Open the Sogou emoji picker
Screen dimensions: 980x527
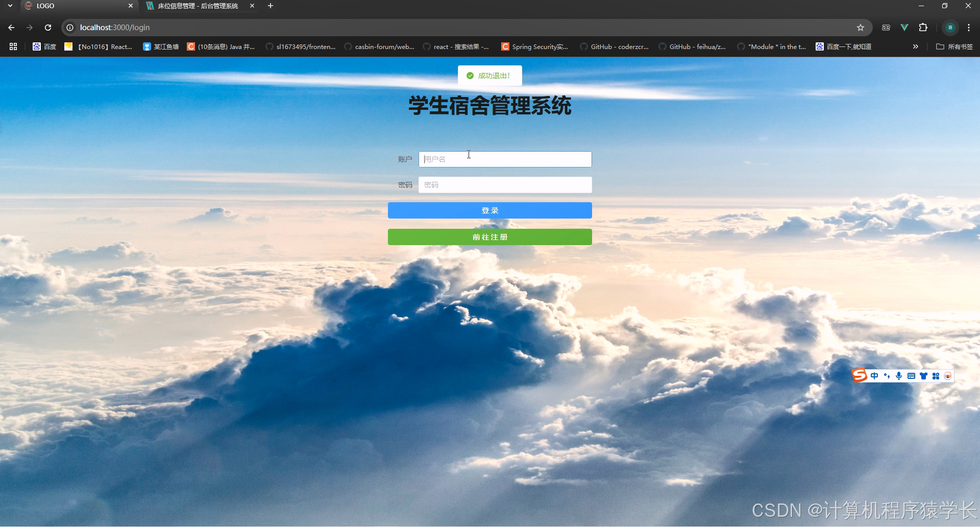click(x=948, y=375)
